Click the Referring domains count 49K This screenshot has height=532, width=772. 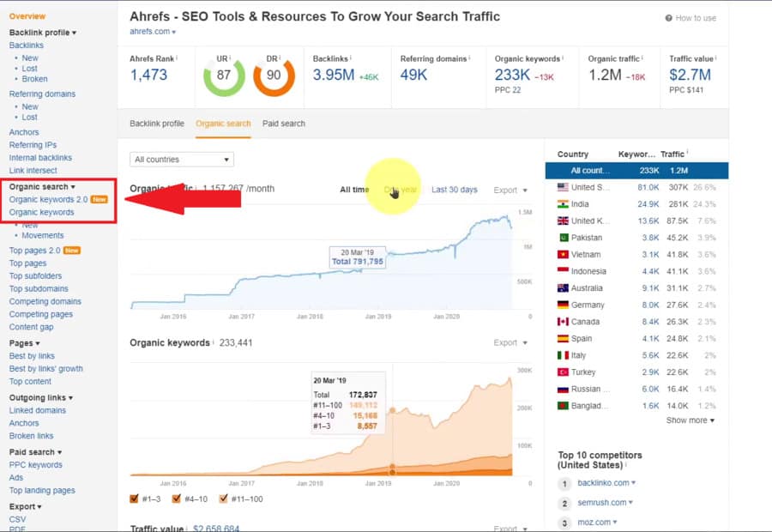pos(413,75)
